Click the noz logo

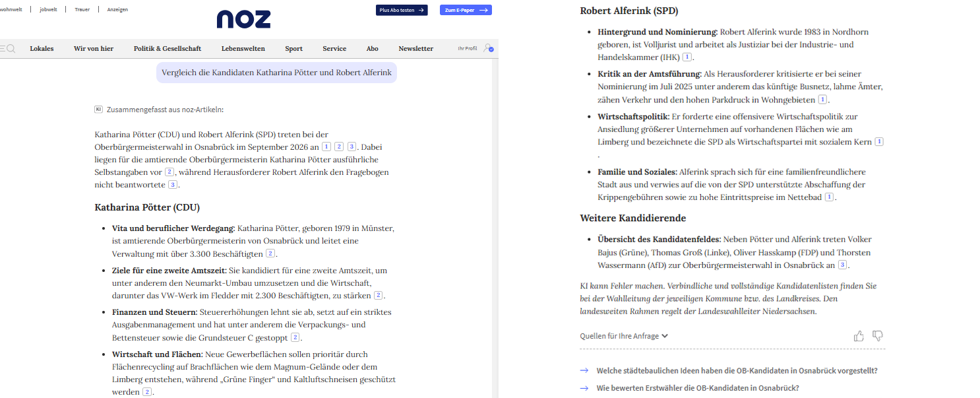tap(243, 18)
